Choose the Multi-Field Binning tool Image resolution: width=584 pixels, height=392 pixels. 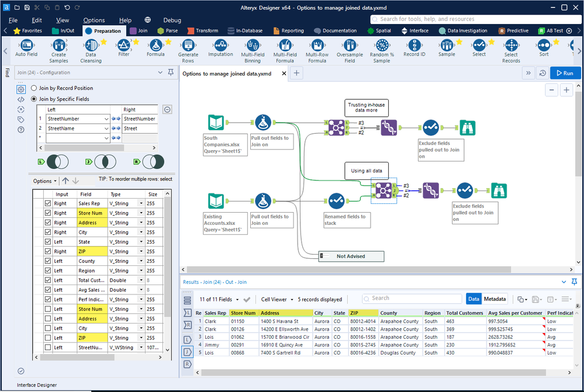coord(253,51)
